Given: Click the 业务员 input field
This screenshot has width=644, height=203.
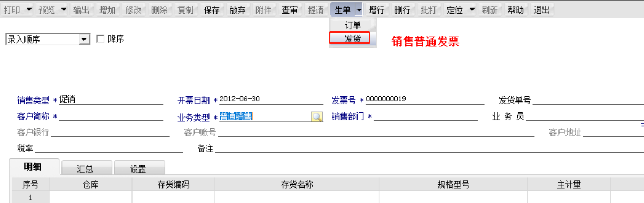Looking at the screenshot, I should (585, 116).
